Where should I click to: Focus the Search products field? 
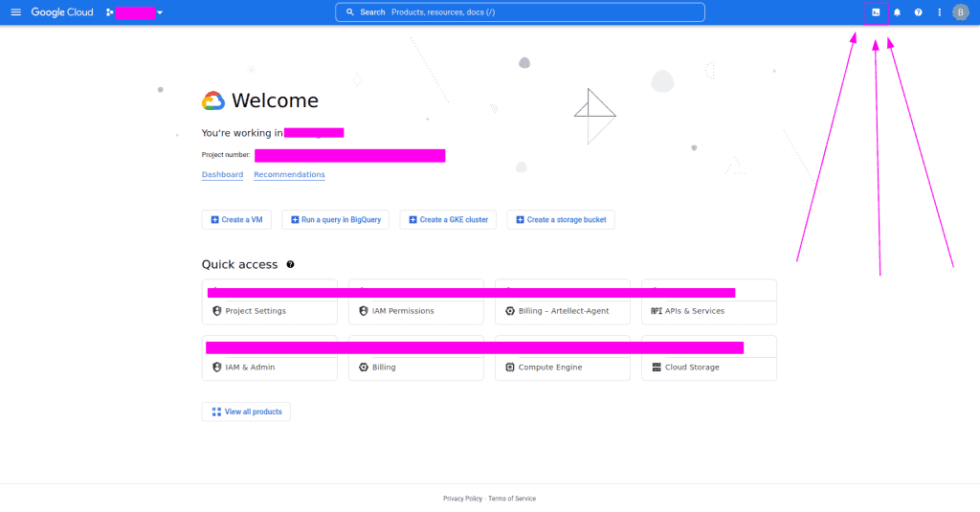click(520, 12)
